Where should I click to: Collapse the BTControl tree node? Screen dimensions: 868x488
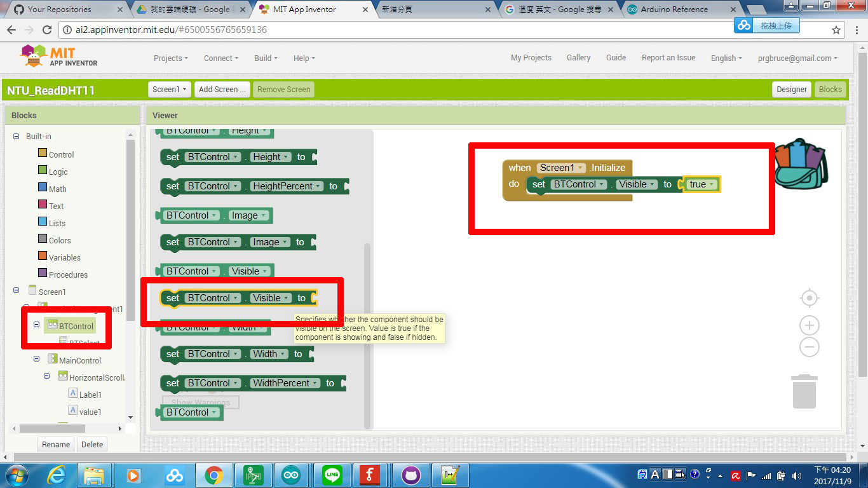pyautogui.click(x=37, y=325)
